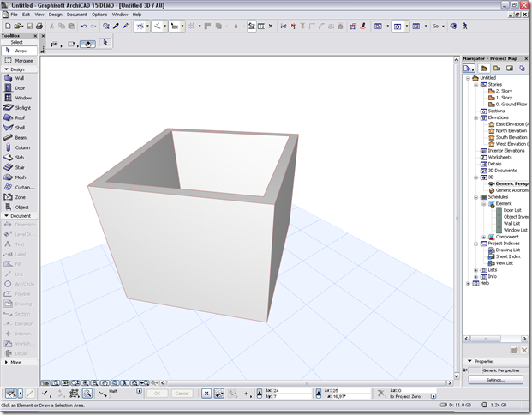Activate the Marquee selection tool

click(x=20, y=61)
